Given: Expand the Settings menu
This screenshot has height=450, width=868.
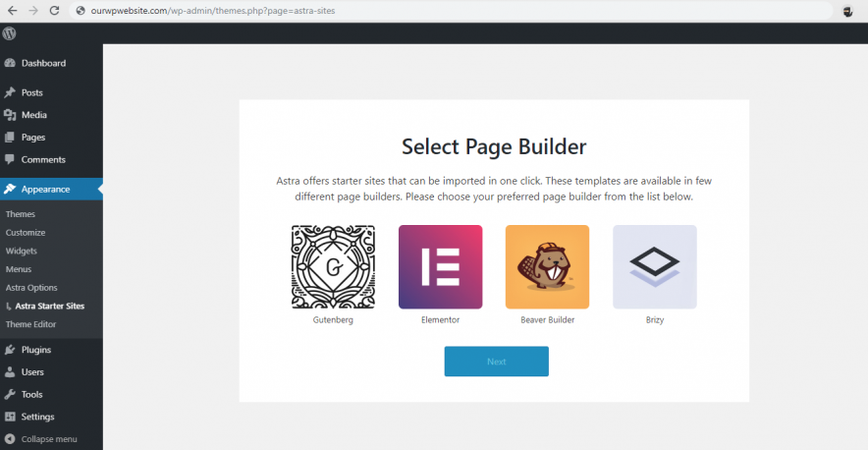Looking at the screenshot, I should click(x=37, y=417).
